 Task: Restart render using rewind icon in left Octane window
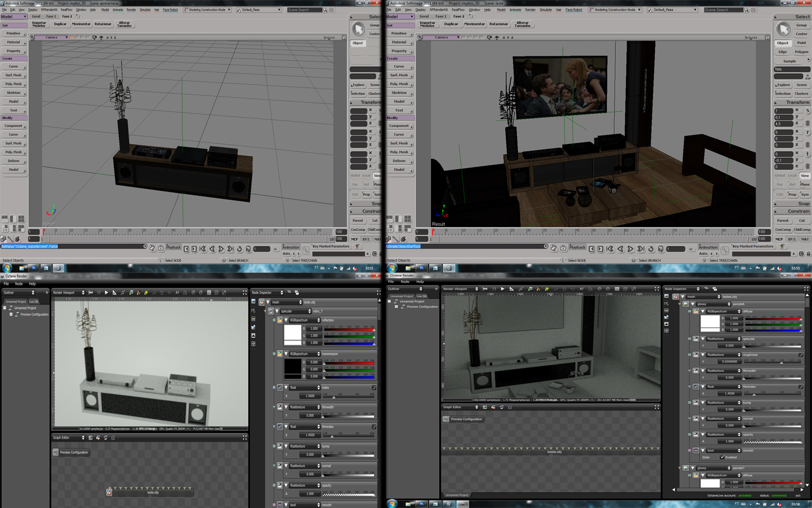[x=91, y=292]
